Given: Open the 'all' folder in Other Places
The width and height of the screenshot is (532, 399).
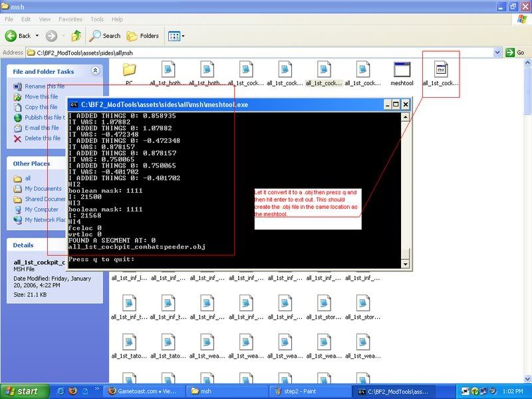Looking at the screenshot, I should point(22,178).
